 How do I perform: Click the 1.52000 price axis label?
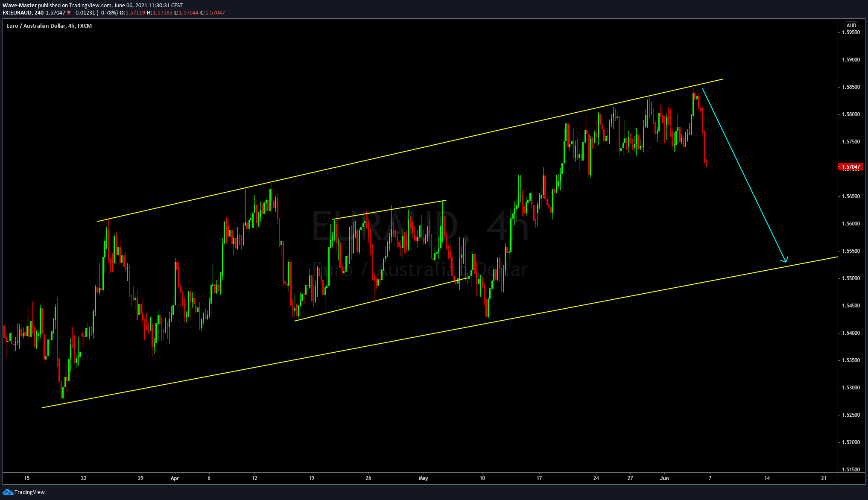pyautogui.click(x=851, y=442)
